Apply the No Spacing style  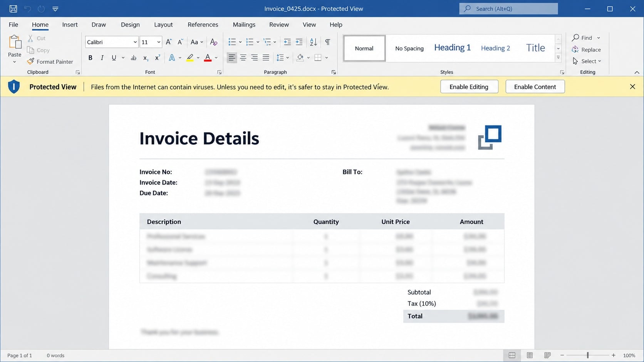(409, 48)
